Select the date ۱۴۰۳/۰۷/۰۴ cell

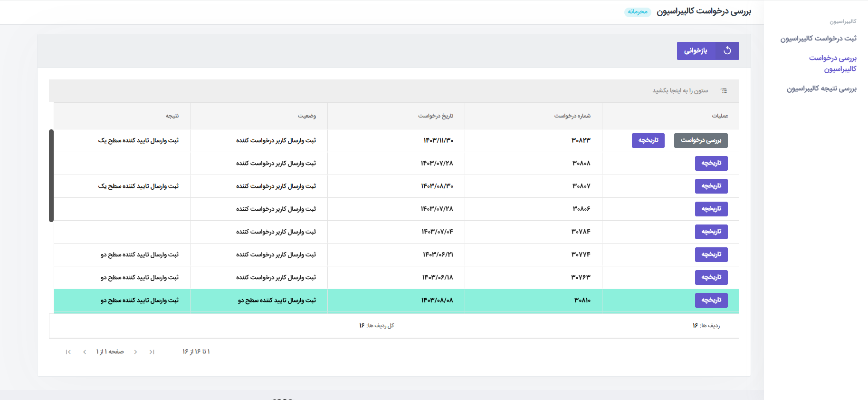396,232
